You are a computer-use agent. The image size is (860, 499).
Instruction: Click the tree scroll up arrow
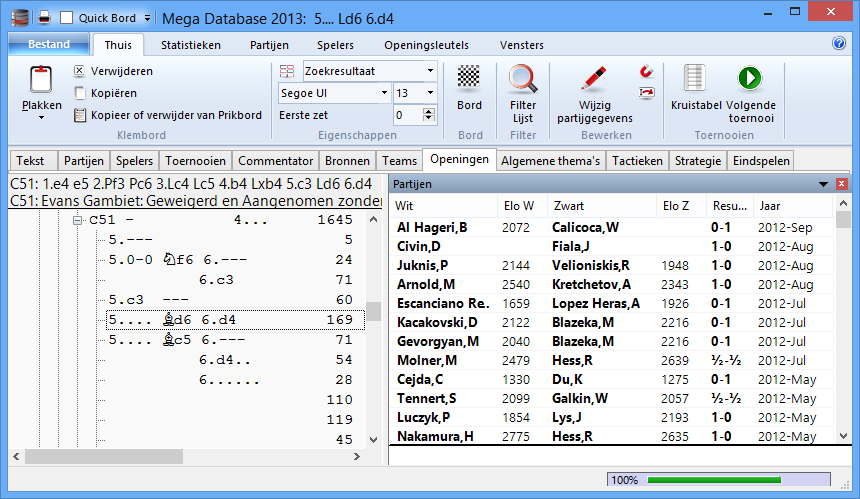(374, 219)
